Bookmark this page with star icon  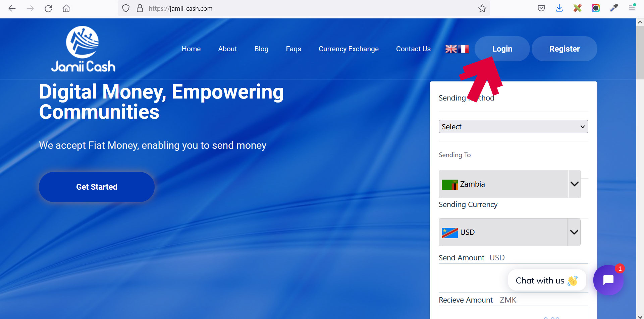click(x=482, y=8)
